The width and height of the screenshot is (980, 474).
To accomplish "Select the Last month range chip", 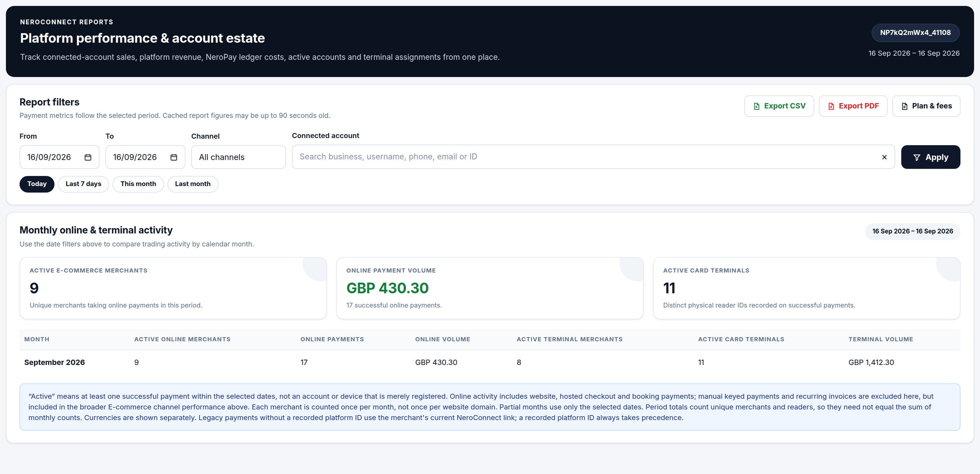I will pyautogui.click(x=192, y=184).
